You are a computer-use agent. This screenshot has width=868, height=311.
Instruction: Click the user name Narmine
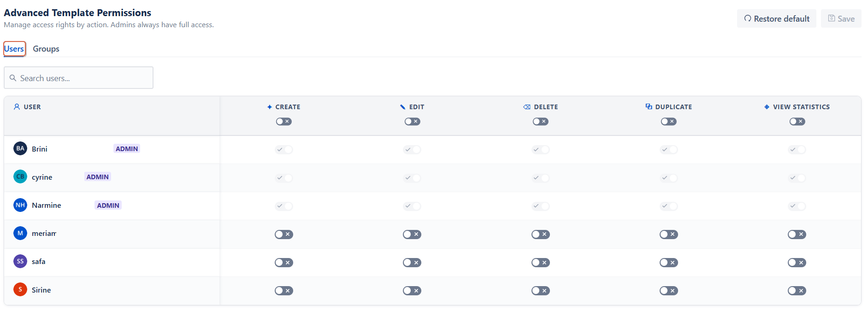pyautogui.click(x=47, y=205)
